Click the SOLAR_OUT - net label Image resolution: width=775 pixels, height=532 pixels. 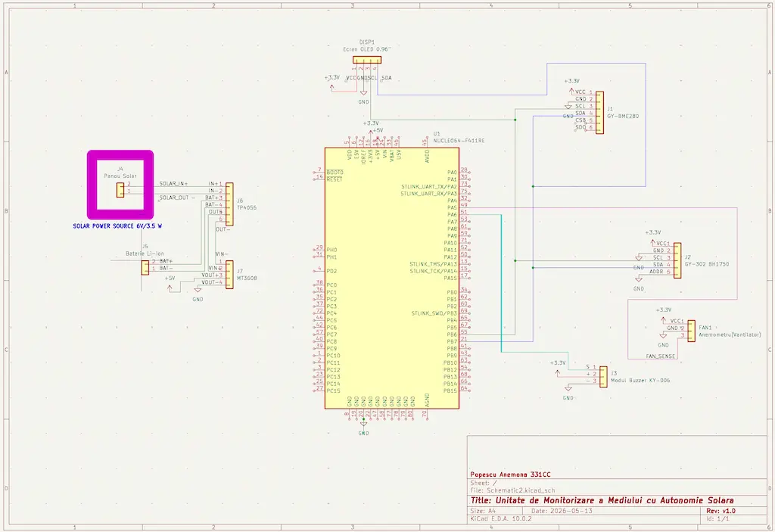[x=177, y=198]
